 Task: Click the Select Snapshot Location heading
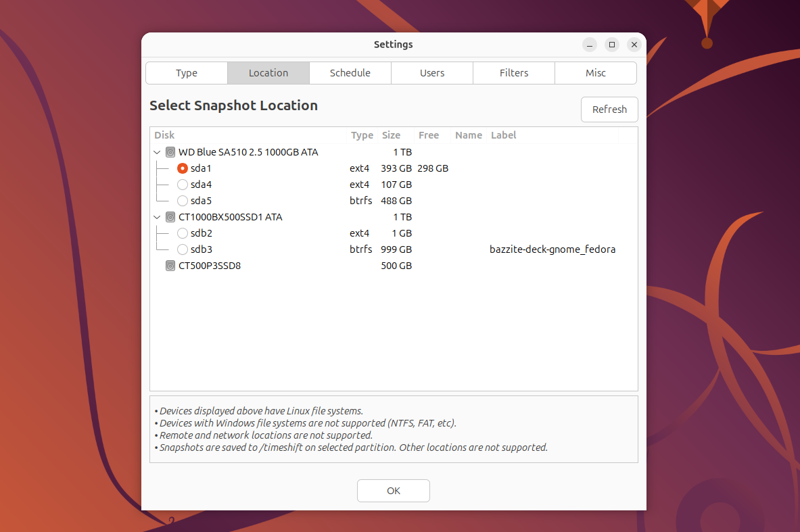[233, 105]
